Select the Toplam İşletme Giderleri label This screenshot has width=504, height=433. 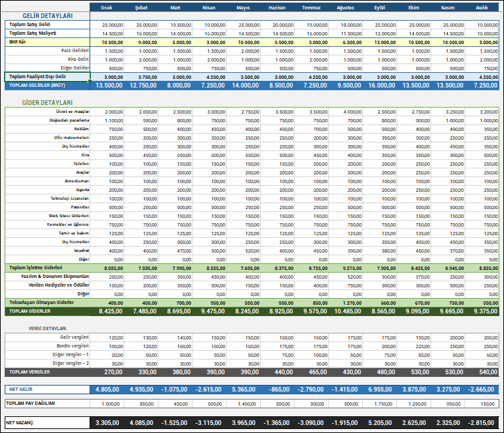coord(35,267)
